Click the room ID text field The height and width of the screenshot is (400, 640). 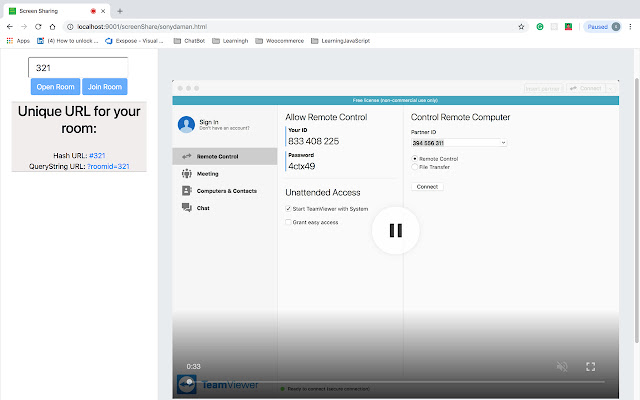tap(78, 67)
